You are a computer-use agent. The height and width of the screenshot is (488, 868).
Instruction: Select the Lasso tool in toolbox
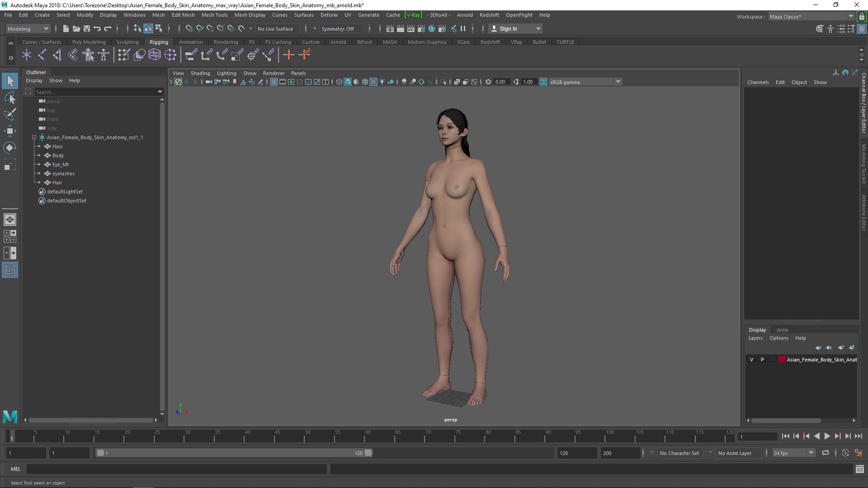10,98
